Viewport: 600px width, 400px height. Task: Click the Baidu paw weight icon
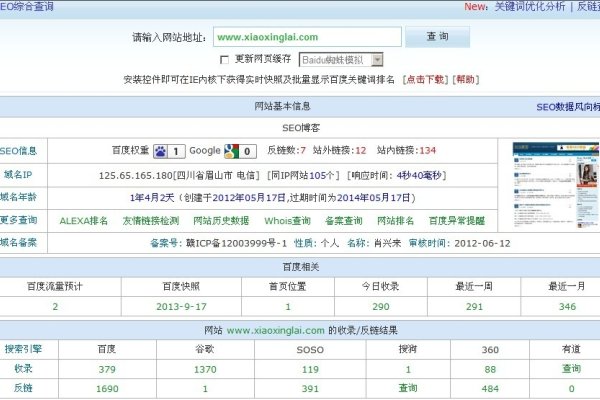pyautogui.click(x=169, y=151)
